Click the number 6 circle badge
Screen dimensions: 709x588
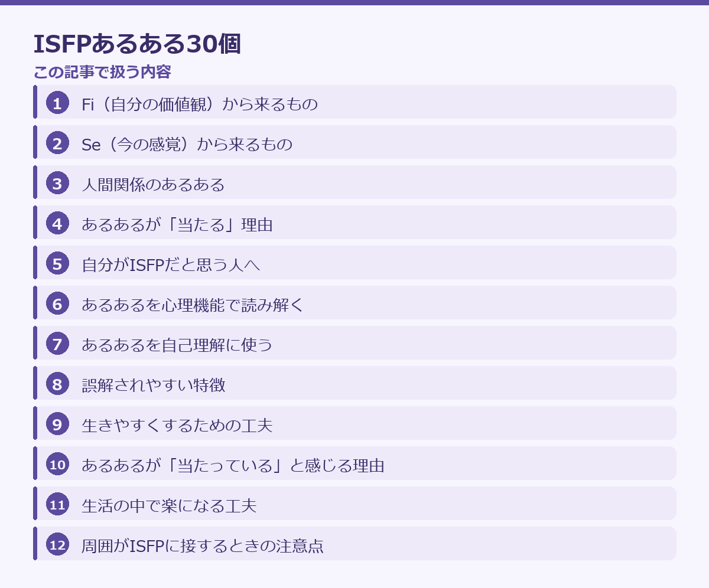pyautogui.click(x=57, y=304)
